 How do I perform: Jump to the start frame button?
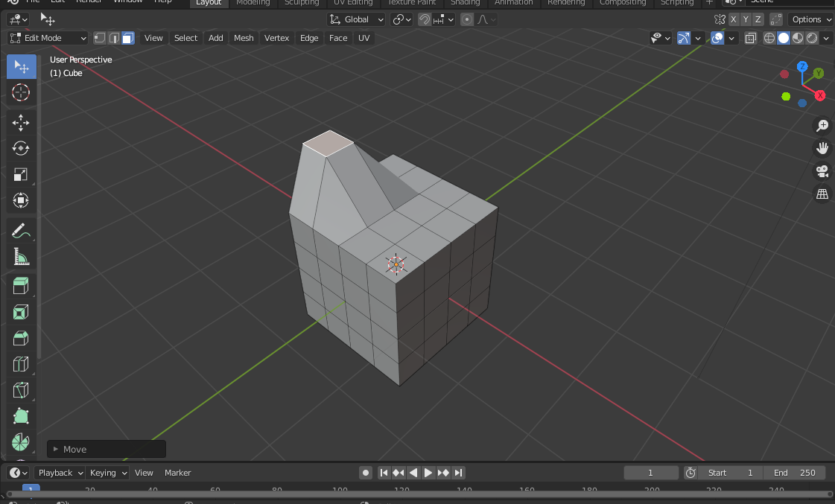click(384, 473)
